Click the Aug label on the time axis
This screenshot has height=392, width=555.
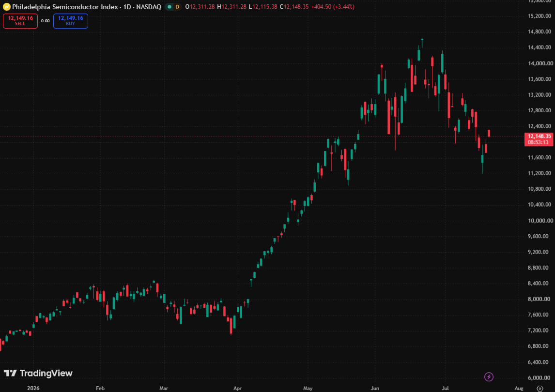[519, 388]
